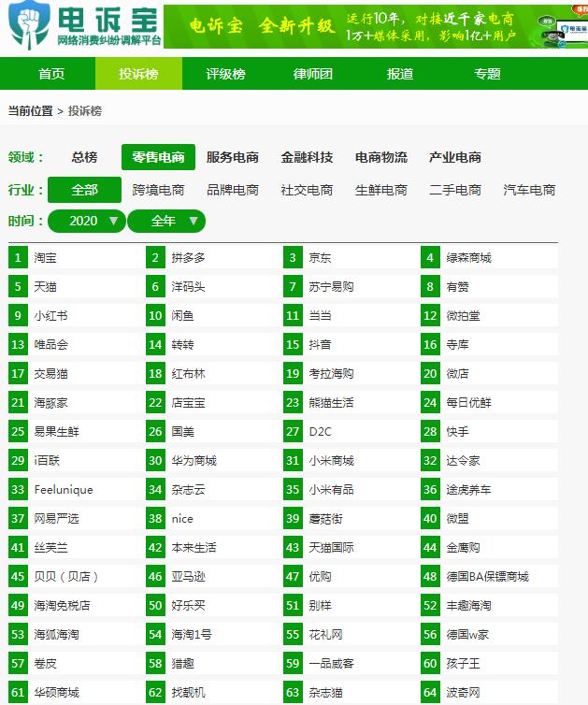Image resolution: width=588 pixels, height=705 pixels.
Task: Open rank 6 洋码头 entry
Action: 212,287
